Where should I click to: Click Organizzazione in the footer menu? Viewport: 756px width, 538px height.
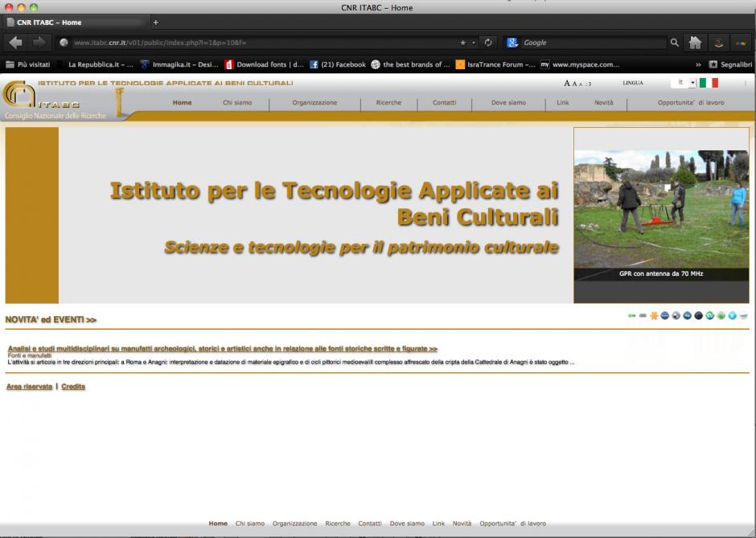pos(294,524)
